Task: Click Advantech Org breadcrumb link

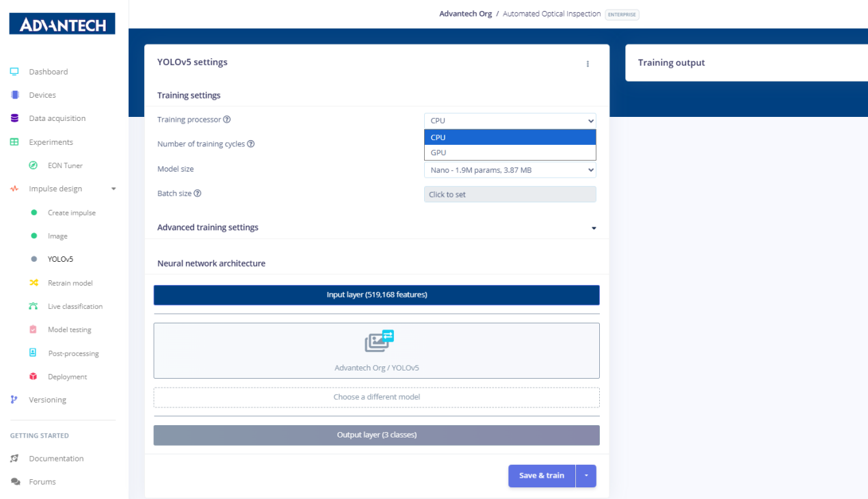Action: coord(465,14)
